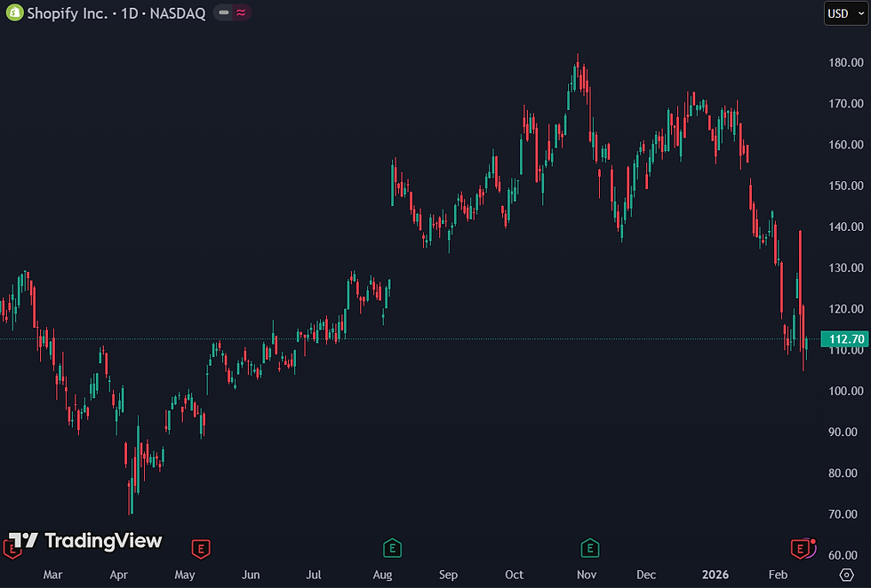Toggle the gray market status pill
871x588 pixels.
224,12
